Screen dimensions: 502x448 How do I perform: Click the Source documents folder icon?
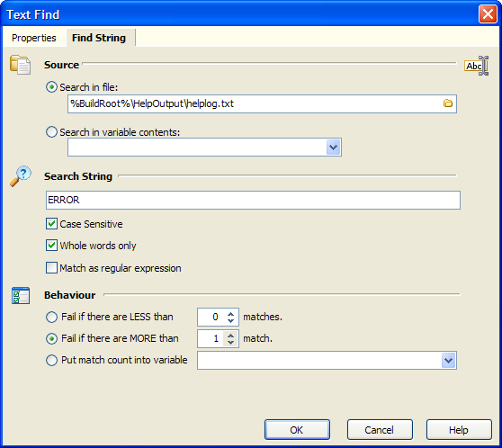coord(20,65)
